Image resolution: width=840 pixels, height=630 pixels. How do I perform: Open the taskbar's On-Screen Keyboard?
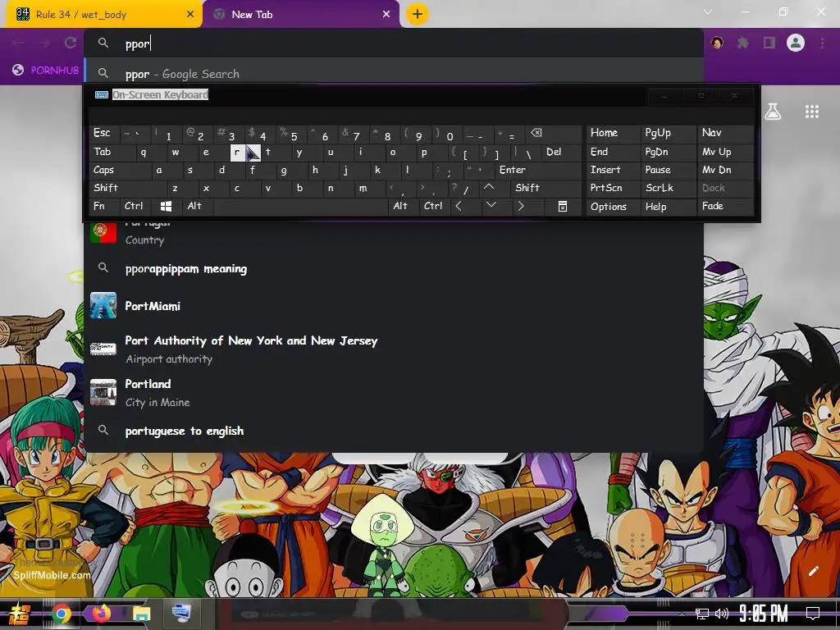pos(181,614)
